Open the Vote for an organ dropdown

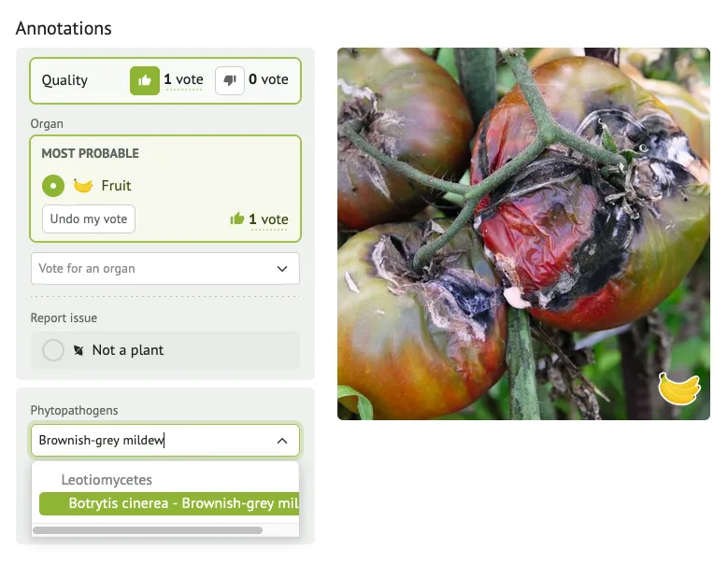point(165,269)
